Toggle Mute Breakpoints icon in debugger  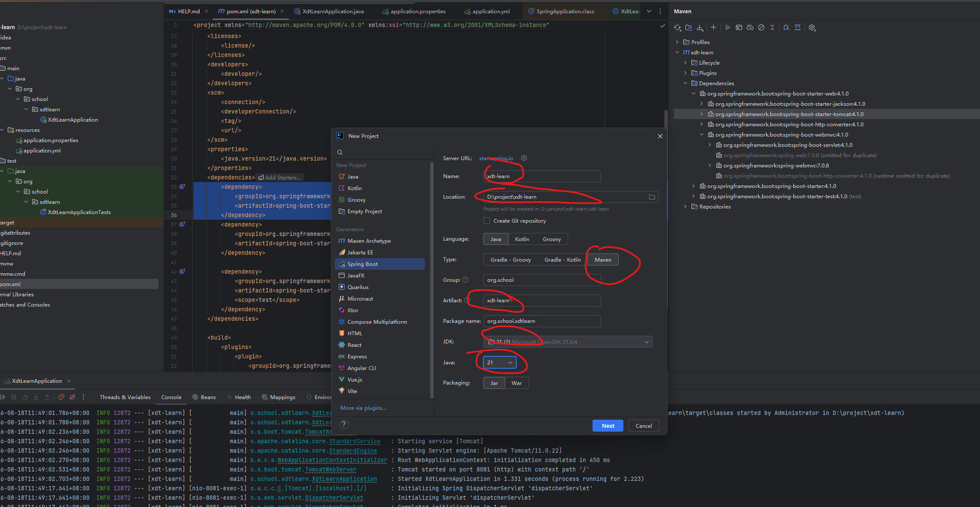pyautogui.click(x=72, y=397)
